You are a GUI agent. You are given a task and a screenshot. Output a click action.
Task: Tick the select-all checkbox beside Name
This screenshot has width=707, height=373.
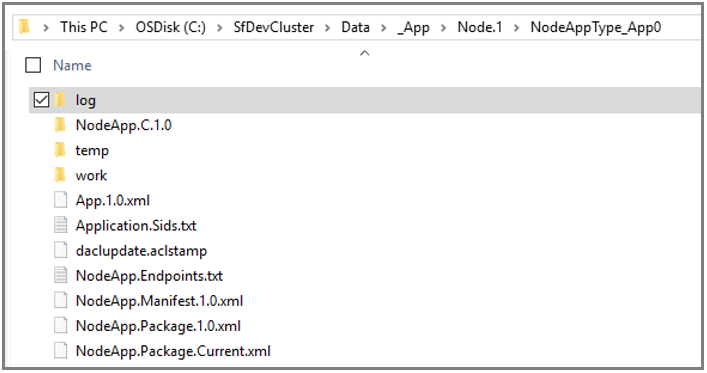(x=33, y=65)
